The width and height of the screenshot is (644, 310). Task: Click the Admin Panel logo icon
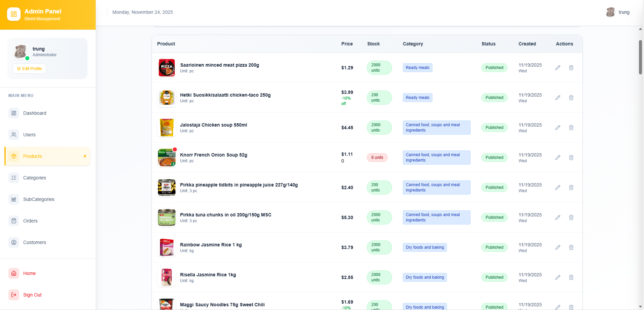[x=14, y=14]
